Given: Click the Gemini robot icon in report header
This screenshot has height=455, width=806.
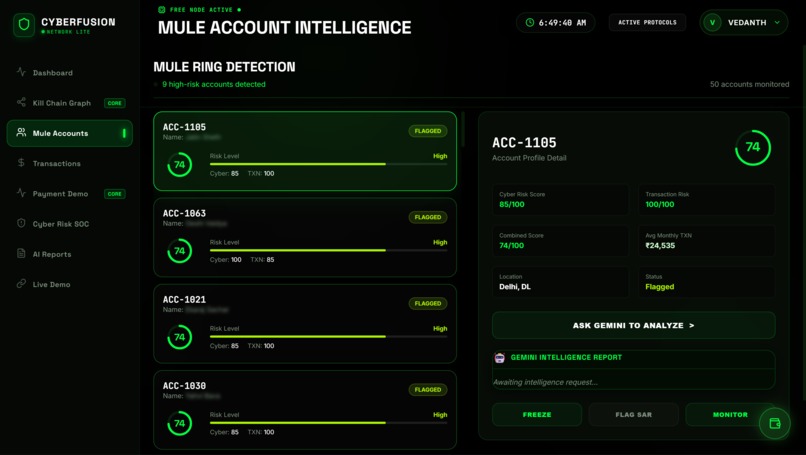Looking at the screenshot, I should pyautogui.click(x=500, y=358).
